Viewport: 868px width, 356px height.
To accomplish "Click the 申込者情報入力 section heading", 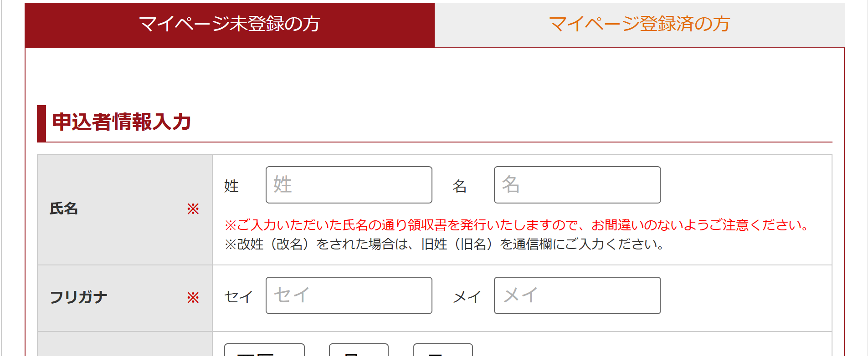I will click(122, 122).
